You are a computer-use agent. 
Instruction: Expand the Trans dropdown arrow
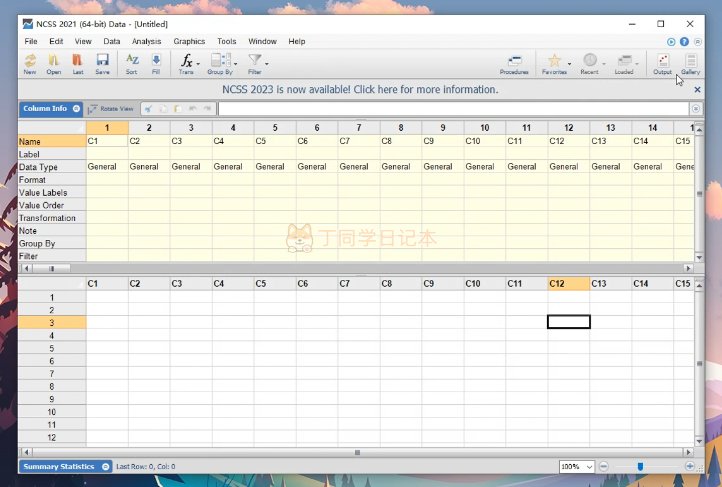[x=198, y=64]
